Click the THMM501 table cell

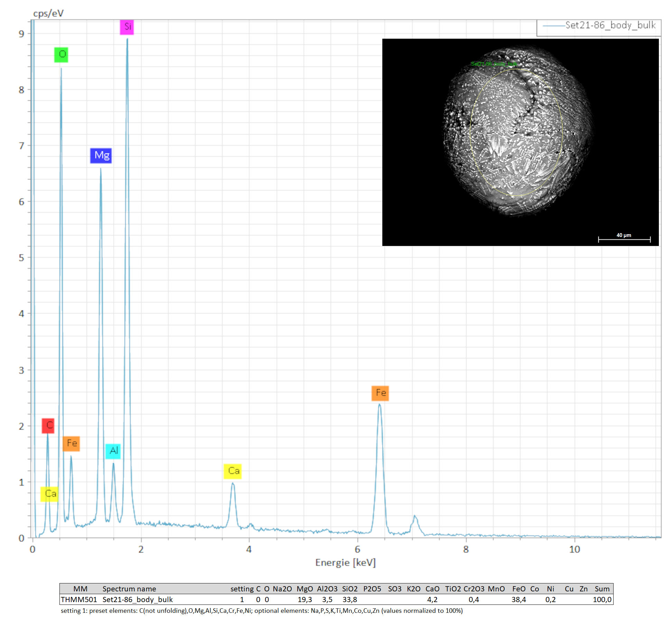pos(79,599)
